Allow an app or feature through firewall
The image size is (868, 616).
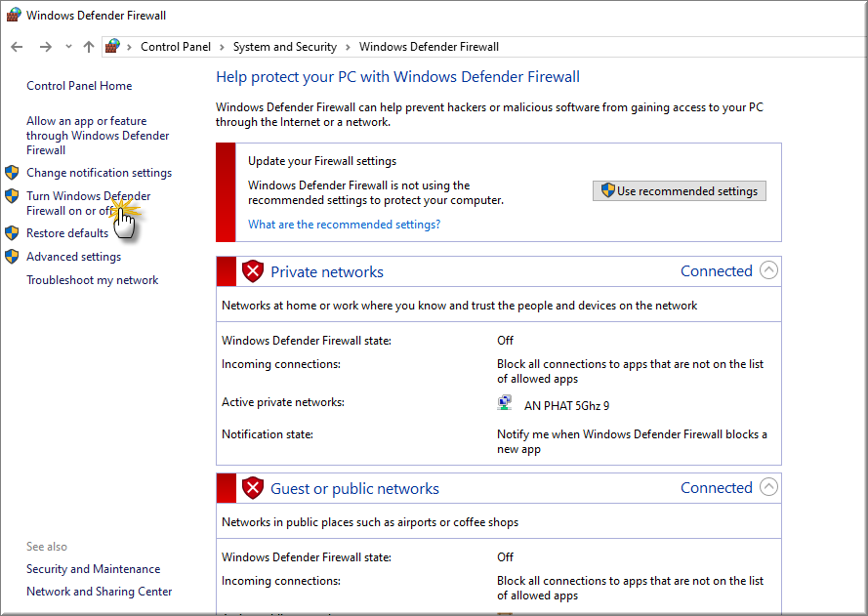coord(98,136)
